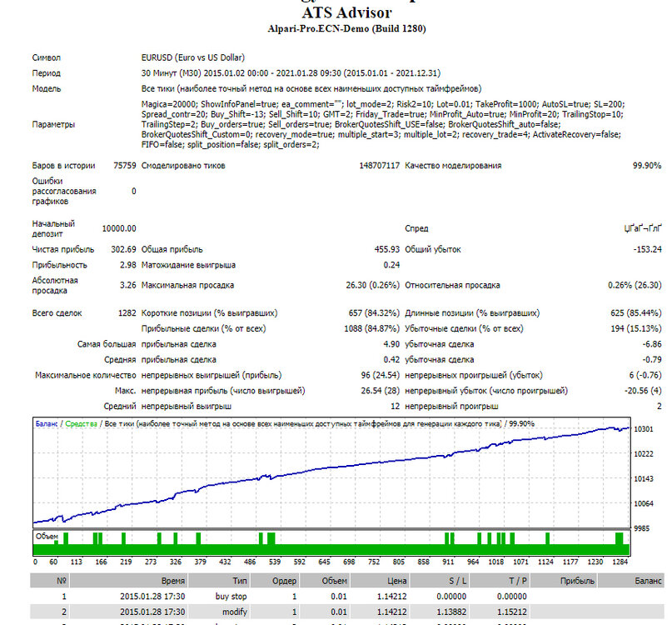Click average profit trade value '0.42'
The width and height of the screenshot is (672, 625).
click(391, 359)
